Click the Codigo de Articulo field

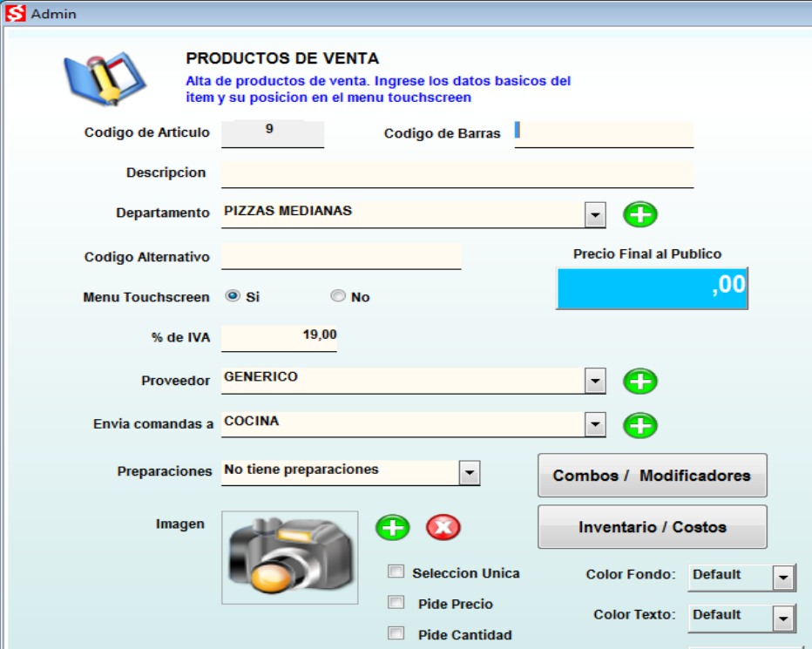coord(273,134)
